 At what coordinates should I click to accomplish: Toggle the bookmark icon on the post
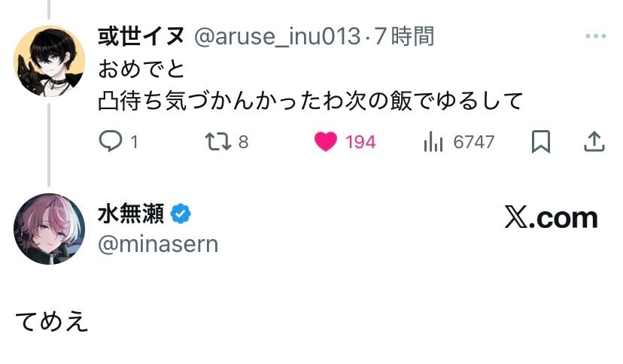coord(540,141)
